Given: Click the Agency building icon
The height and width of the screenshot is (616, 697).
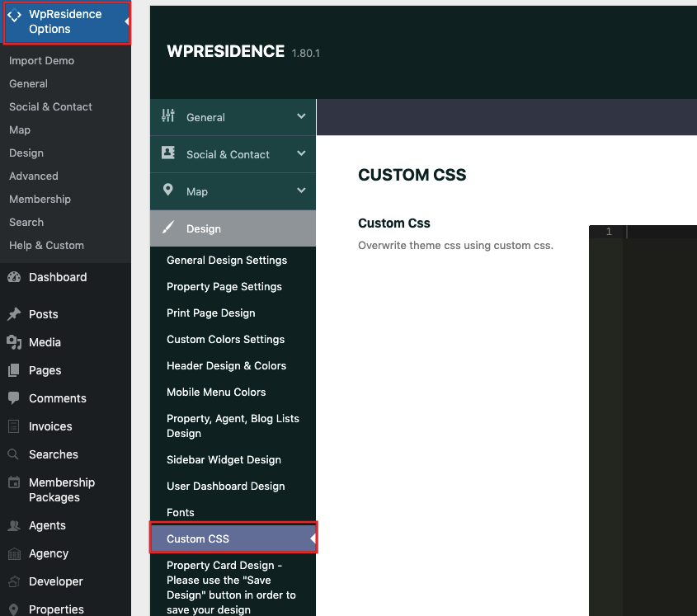Looking at the screenshot, I should 14,554.
